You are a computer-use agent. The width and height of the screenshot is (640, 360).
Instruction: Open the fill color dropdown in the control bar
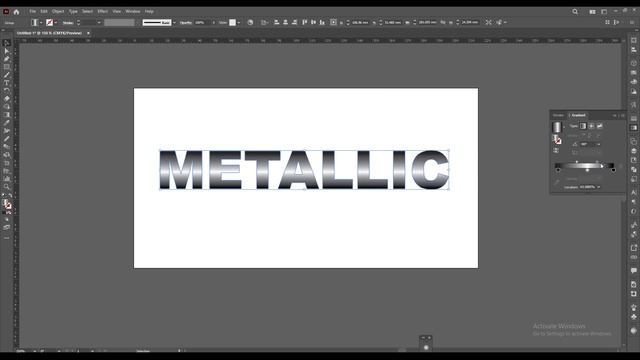pyautogui.click(x=41, y=22)
